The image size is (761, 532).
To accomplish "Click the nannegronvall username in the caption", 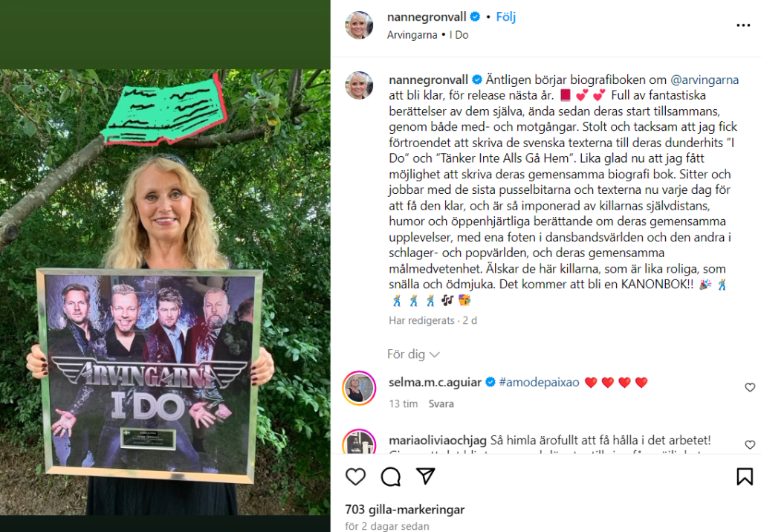I will (429, 80).
